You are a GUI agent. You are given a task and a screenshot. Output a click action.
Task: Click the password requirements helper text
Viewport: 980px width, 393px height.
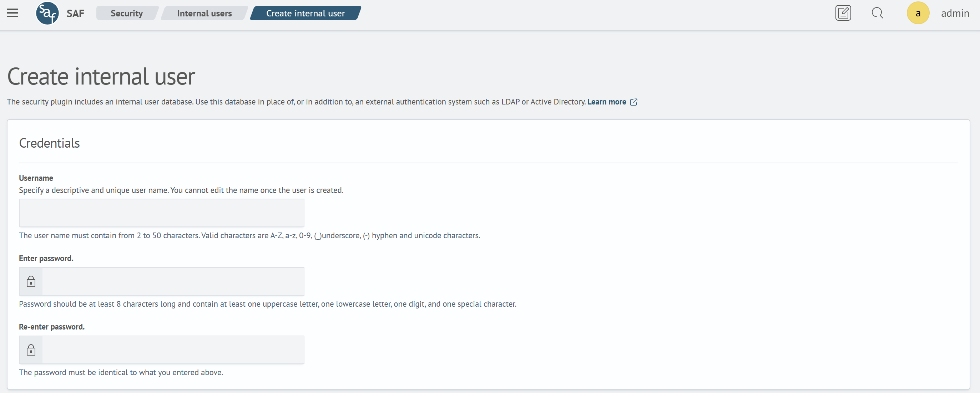pyautogui.click(x=267, y=304)
